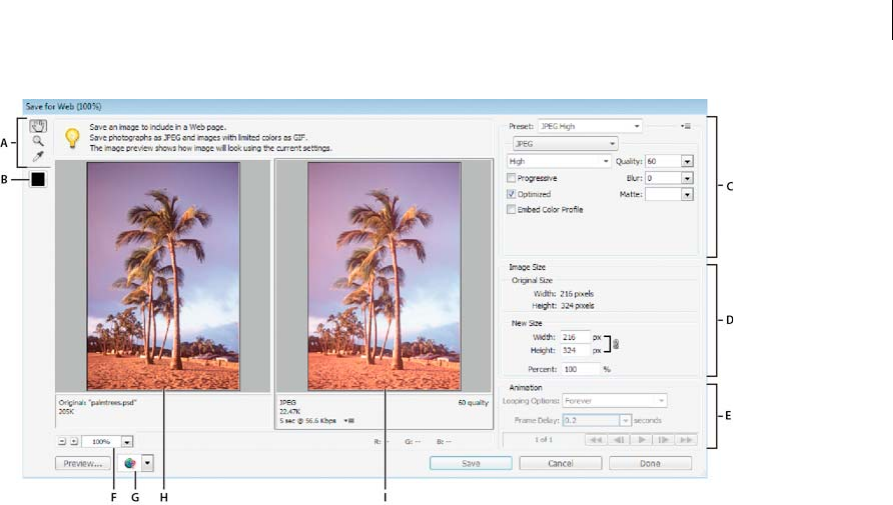This screenshot has height=505, width=893.
Task: Open the 100% zoom level dropdown
Action: tap(127, 441)
